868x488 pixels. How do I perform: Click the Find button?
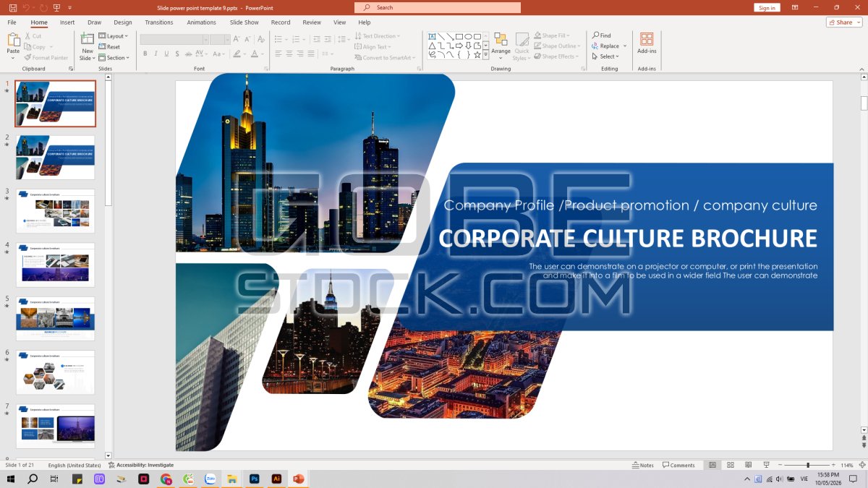[602, 35]
